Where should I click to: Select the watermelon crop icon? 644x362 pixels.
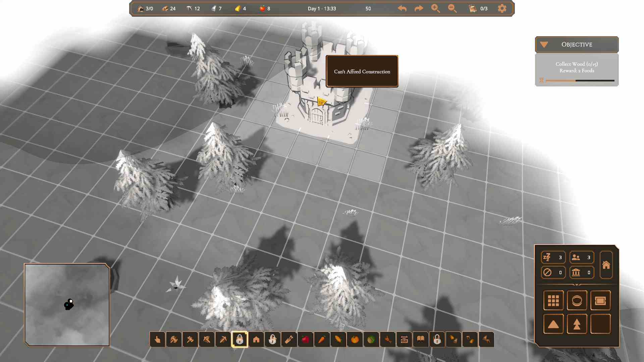click(371, 340)
